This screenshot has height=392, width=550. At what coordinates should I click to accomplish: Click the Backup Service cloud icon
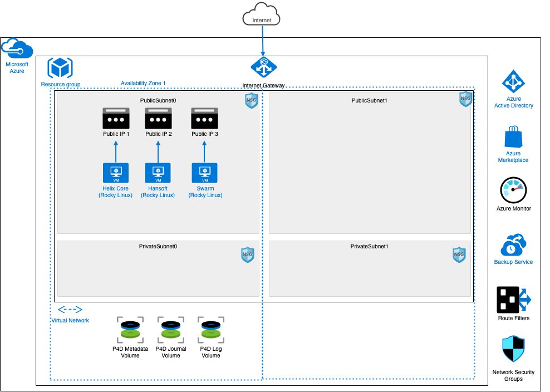pos(513,245)
